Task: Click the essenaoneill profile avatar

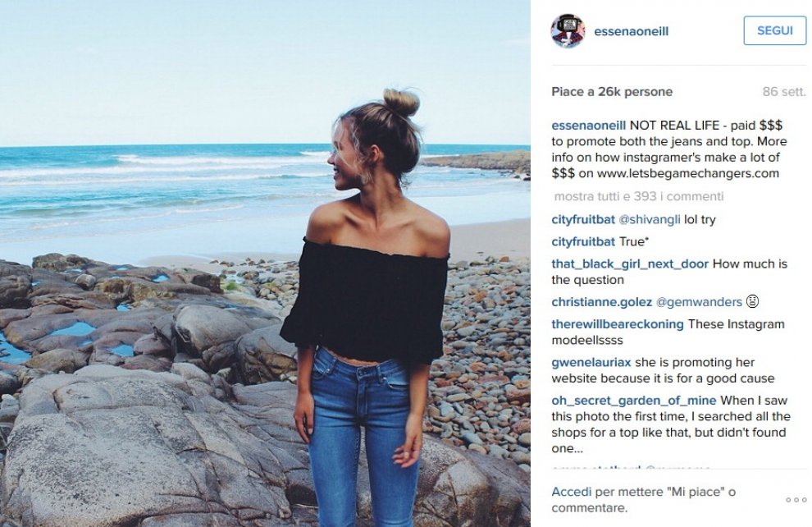Action: 568,31
